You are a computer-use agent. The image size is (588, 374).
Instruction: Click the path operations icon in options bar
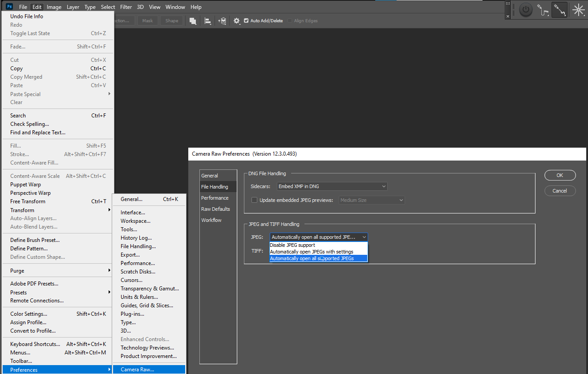[193, 20]
